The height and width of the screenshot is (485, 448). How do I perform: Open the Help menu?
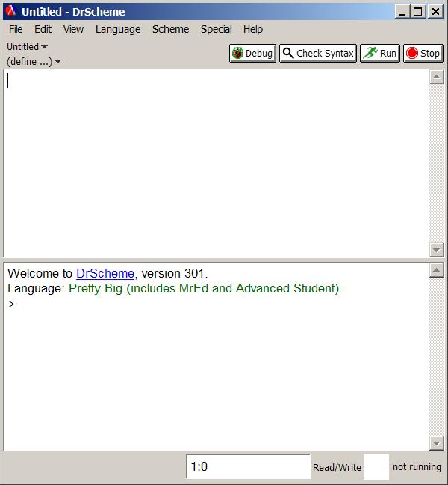pos(252,29)
